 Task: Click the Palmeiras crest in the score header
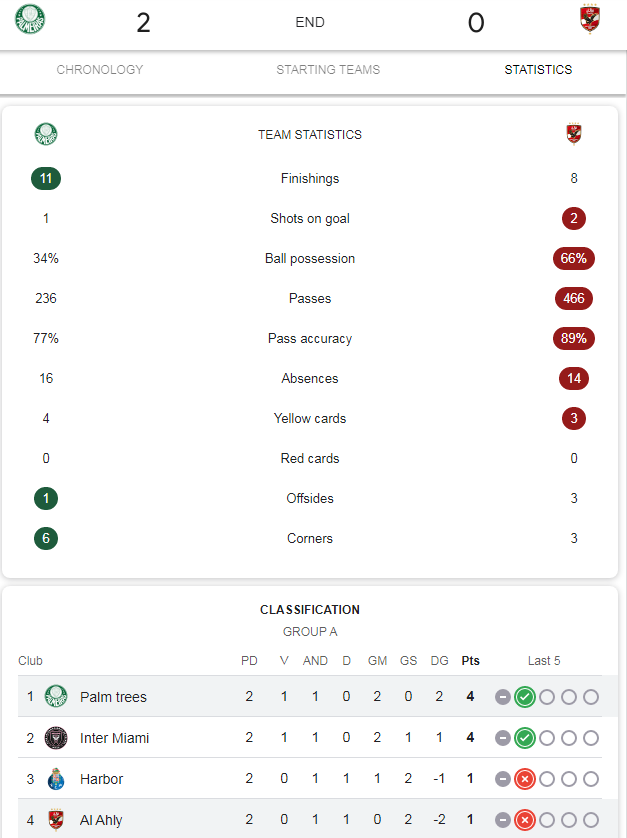[x=30, y=19]
